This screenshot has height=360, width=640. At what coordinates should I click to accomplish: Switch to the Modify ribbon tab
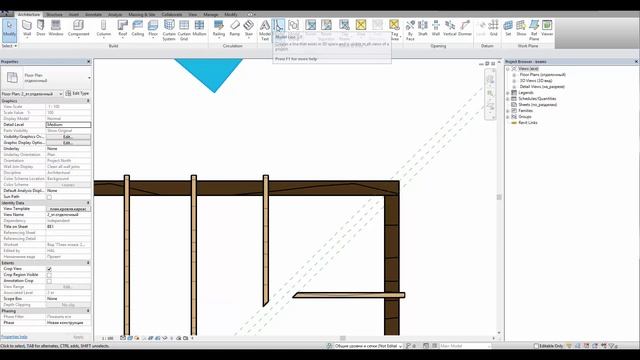pyautogui.click(x=231, y=15)
